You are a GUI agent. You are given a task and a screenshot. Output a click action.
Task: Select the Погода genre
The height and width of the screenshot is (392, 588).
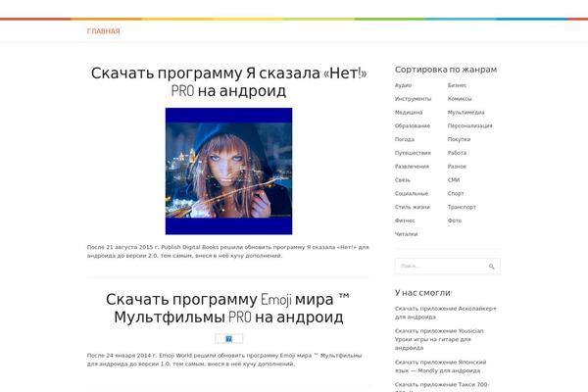(x=404, y=139)
